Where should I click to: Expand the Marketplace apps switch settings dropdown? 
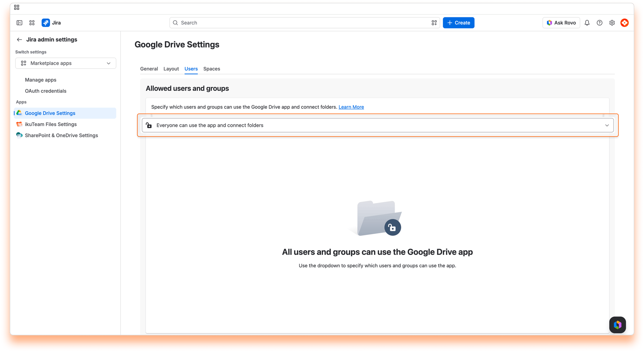(x=66, y=63)
